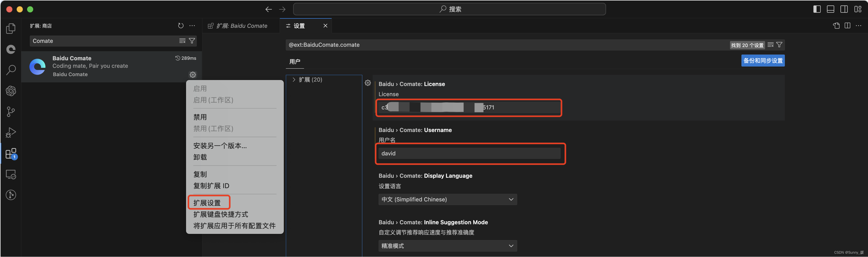Choose 安装另一个版本... menu entry
This screenshot has width=868, height=257.
pos(220,146)
